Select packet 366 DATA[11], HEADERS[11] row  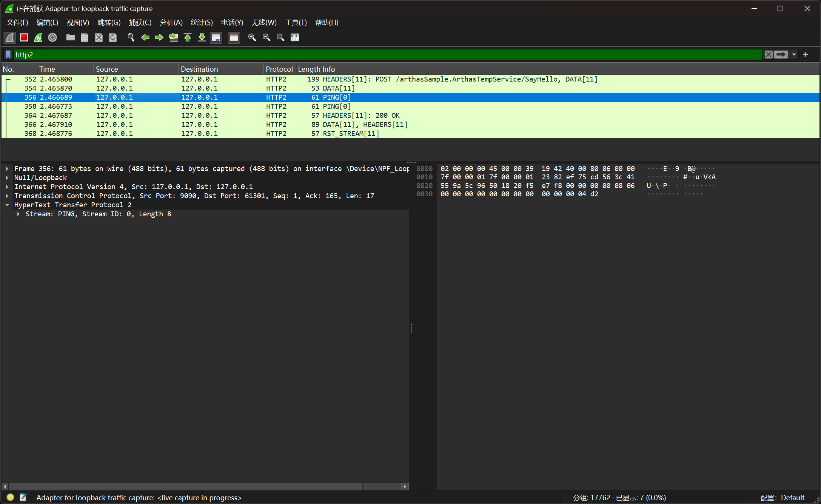tap(410, 125)
